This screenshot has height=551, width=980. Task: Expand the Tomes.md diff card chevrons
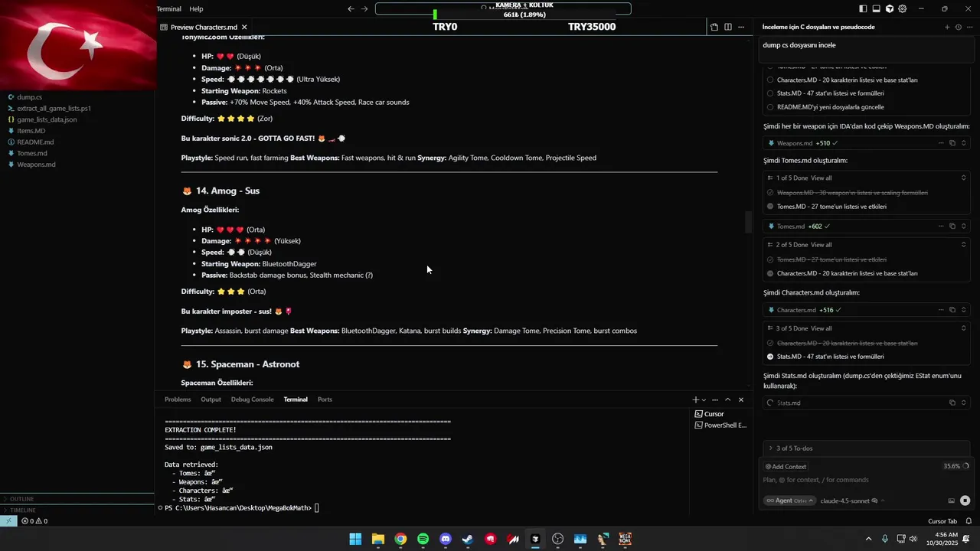tap(963, 227)
